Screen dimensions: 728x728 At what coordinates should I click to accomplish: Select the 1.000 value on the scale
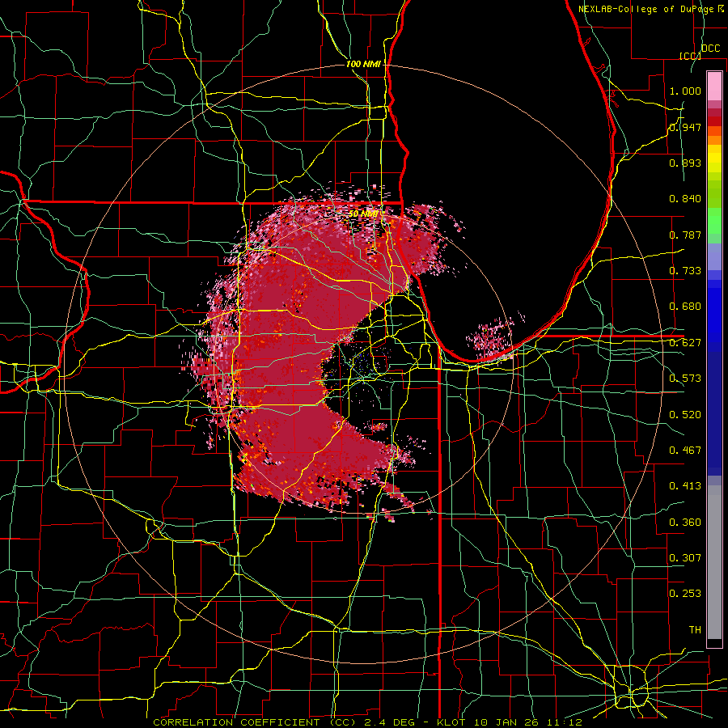[685, 91]
